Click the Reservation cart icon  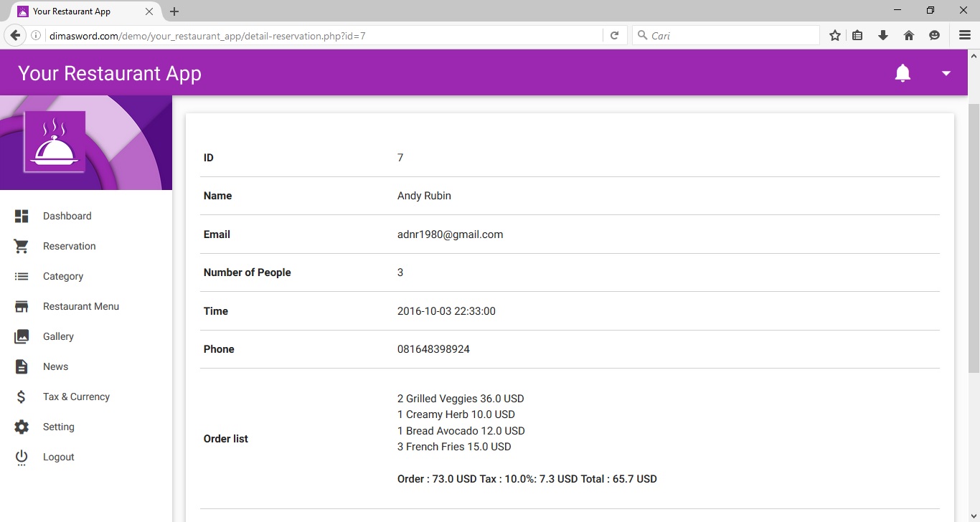22,246
